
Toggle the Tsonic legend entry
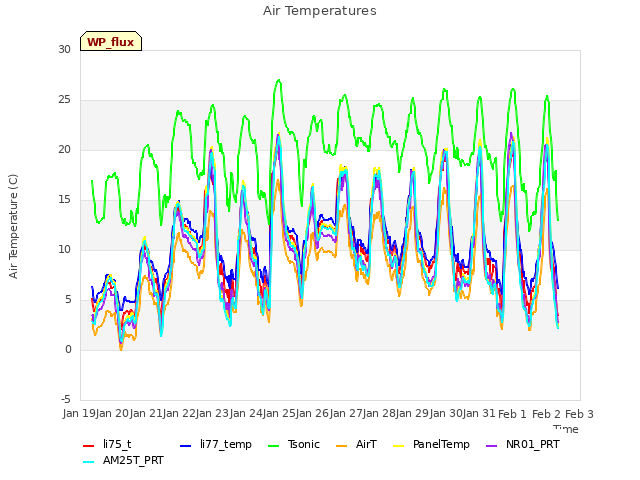pos(293,444)
